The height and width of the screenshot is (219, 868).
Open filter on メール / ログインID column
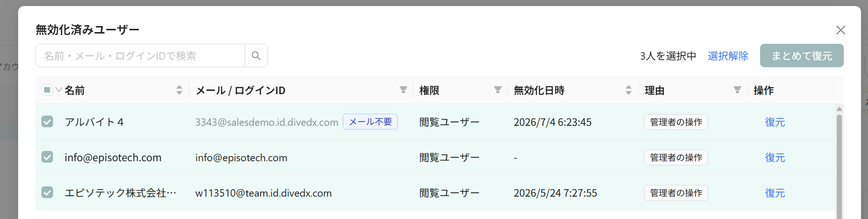click(403, 89)
